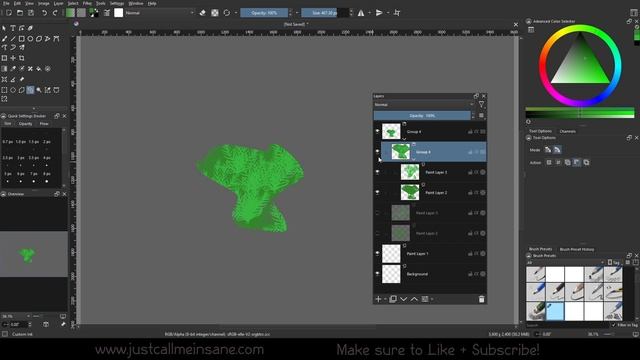Open the Layers blending mode dropdown

(x=424, y=105)
